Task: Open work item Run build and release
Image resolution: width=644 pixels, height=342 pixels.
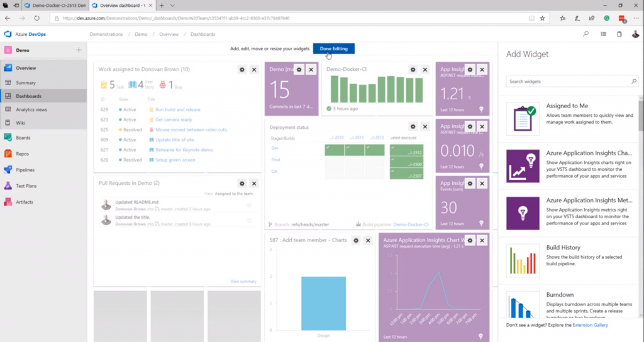Action: click(x=178, y=109)
